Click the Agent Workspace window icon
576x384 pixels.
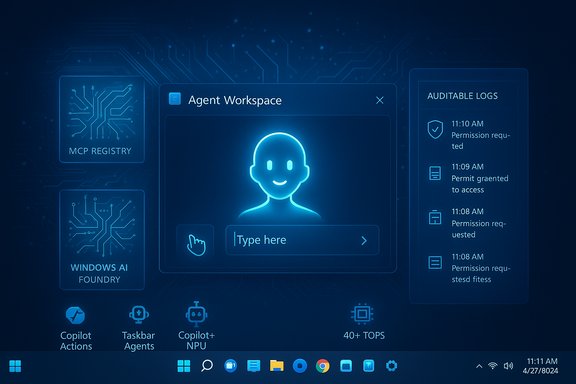[175, 99]
